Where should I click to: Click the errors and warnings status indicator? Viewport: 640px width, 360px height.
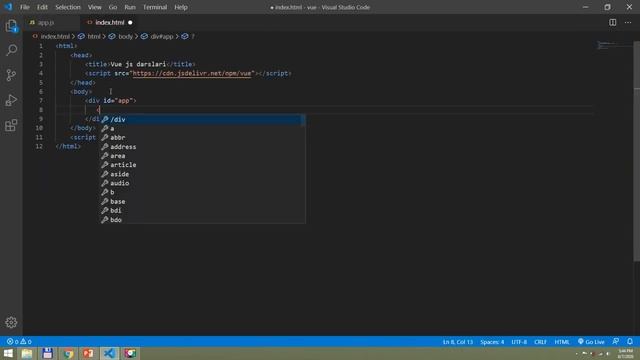(x=19, y=342)
